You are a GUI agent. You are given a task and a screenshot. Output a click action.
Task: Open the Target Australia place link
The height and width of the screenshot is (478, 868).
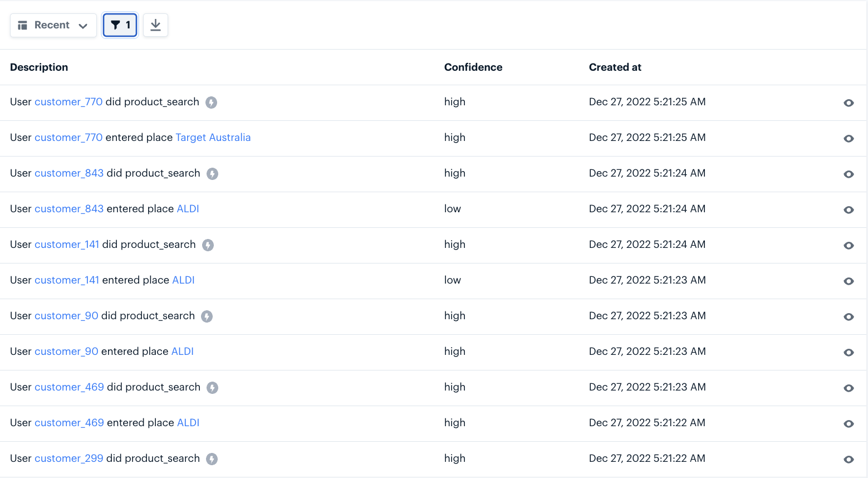[x=213, y=137]
